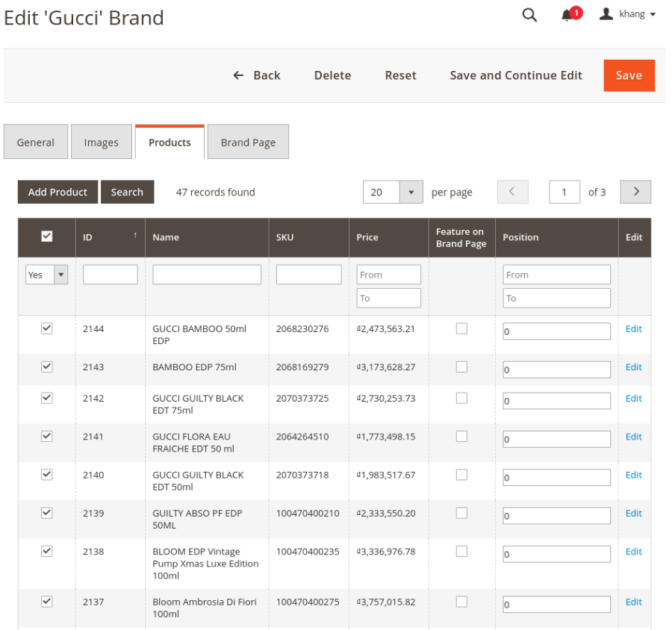This screenshot has height=630, width=672.
Task: Uncheck selection for product 2143
Action: tap(47, 367)
